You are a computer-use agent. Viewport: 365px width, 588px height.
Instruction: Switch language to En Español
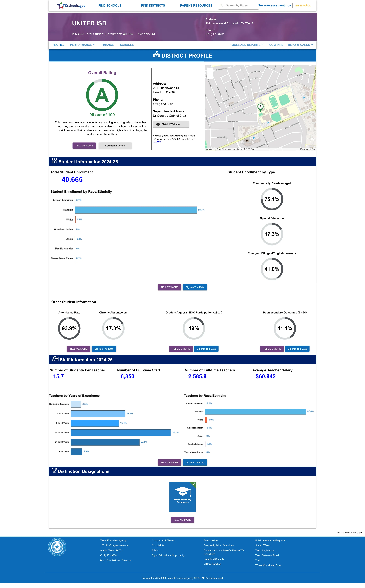coord(303,6)
